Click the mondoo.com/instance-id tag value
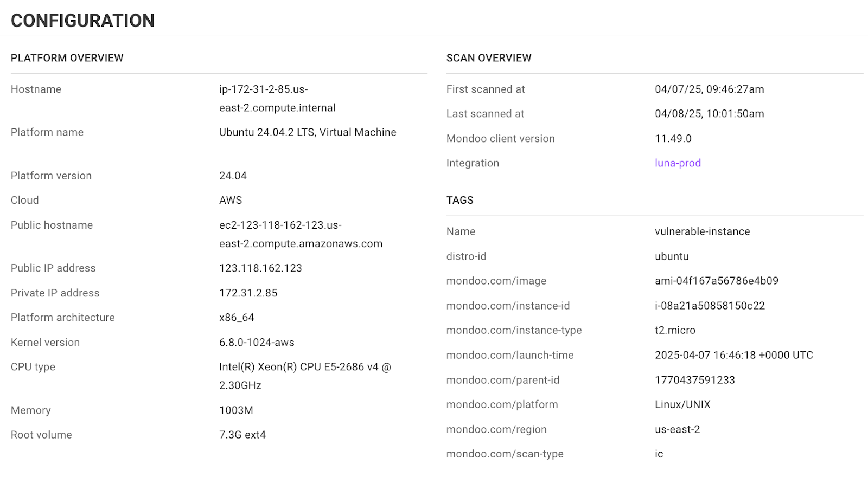This screenshot has height=477, width=868. [710, 305]
